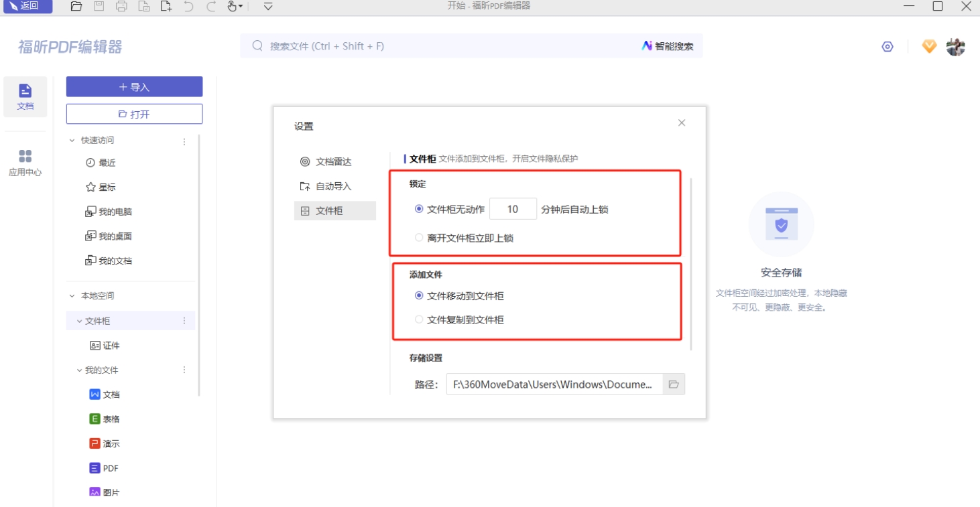This screenshot has width=980, height=507.
Task: Click the orange diamond VIP icon
Action: [929, 46]
